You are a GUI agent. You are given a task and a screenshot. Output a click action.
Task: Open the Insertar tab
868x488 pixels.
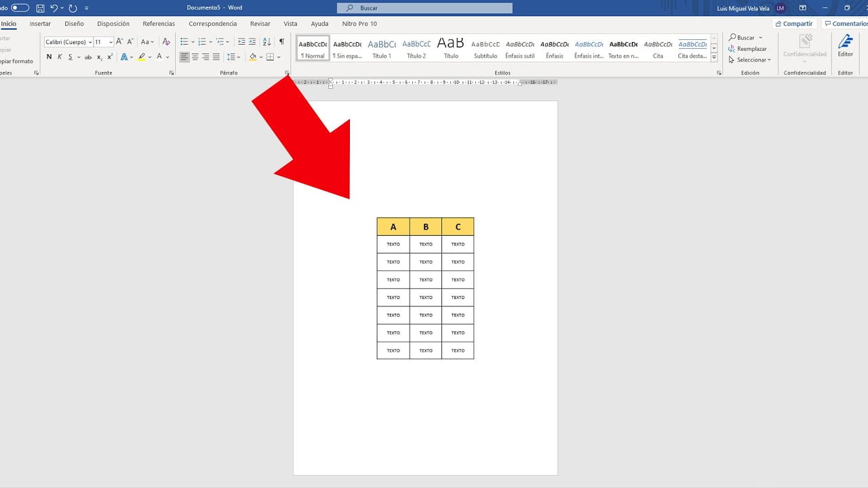pyautogui.click(x=40, y=24)
